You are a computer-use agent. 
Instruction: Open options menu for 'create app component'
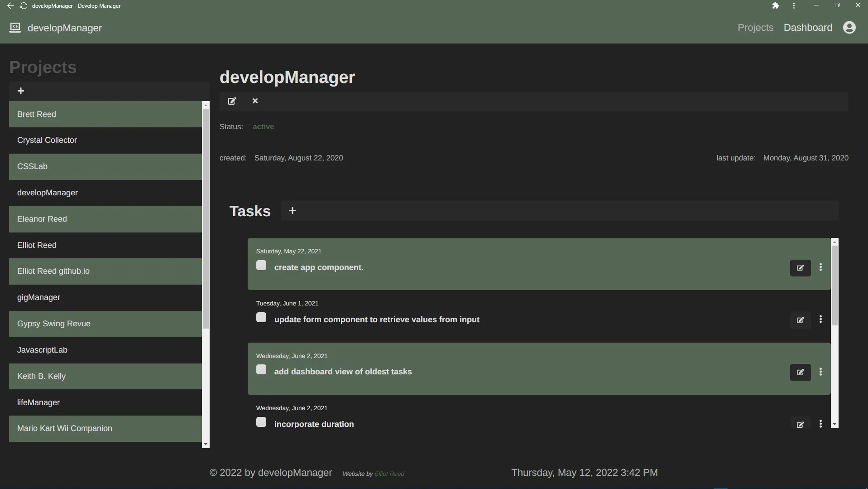pos(820,267)
